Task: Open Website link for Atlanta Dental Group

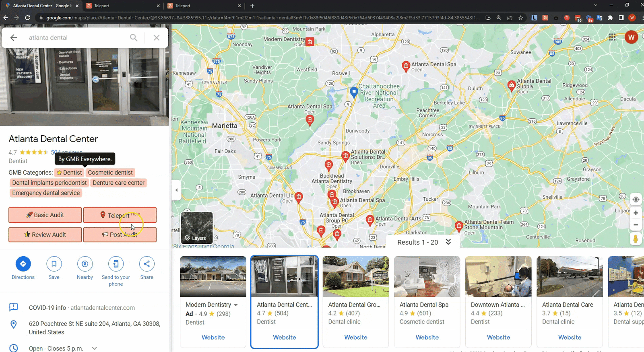Action: pos(356,337)
